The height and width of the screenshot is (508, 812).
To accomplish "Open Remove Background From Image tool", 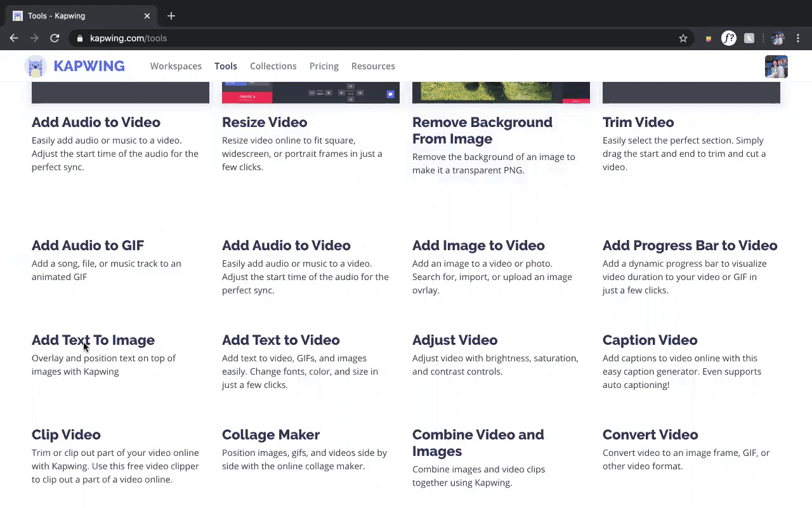I will point(482,130).
